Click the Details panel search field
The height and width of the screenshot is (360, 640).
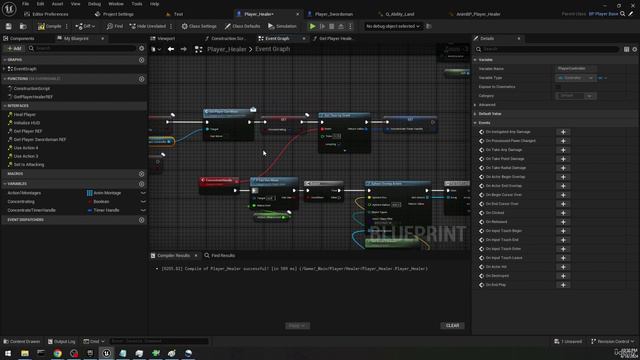(547, 49)
